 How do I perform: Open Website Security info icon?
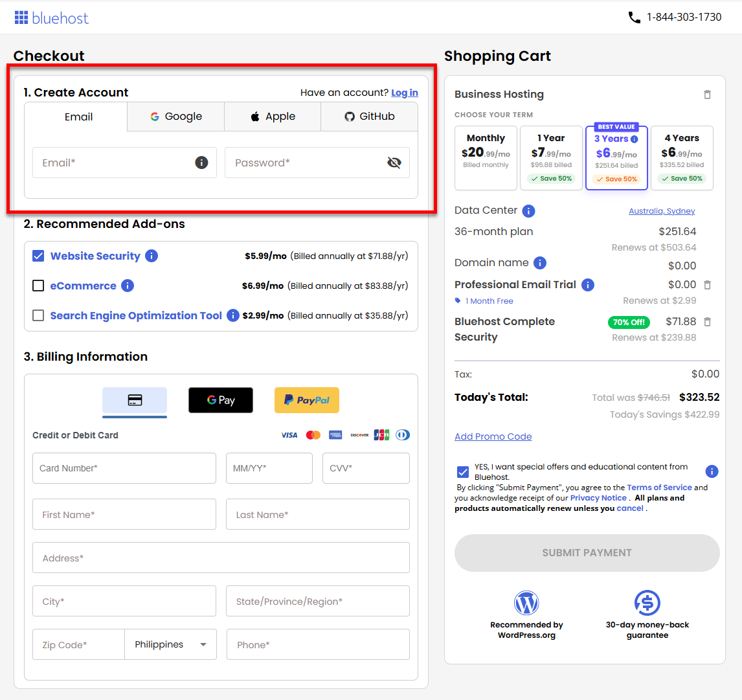pyautogui.click(x=152, y=256)
